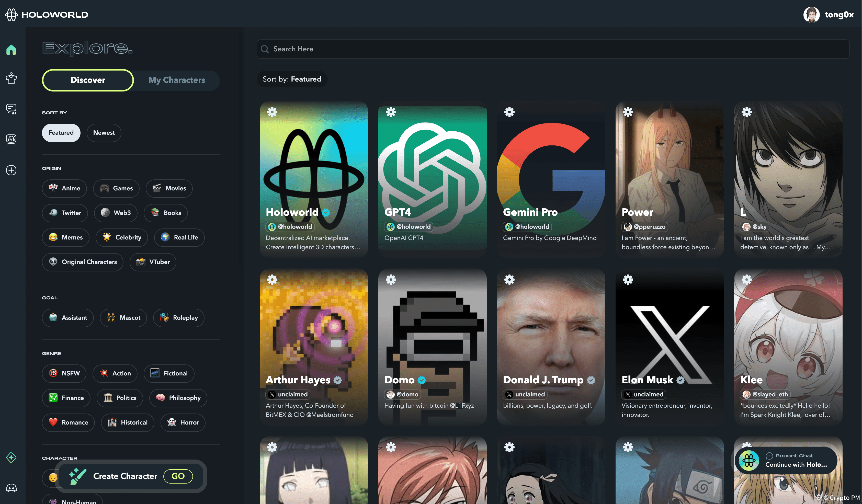Click the diamond icon in sidebar
The width and height of the screenshot is (862, 504).
[11, 457]
